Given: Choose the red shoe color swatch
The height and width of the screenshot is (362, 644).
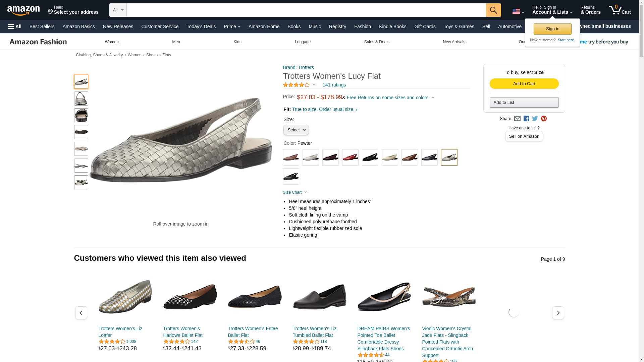Looking at the screenshot, I should point(350,157).
